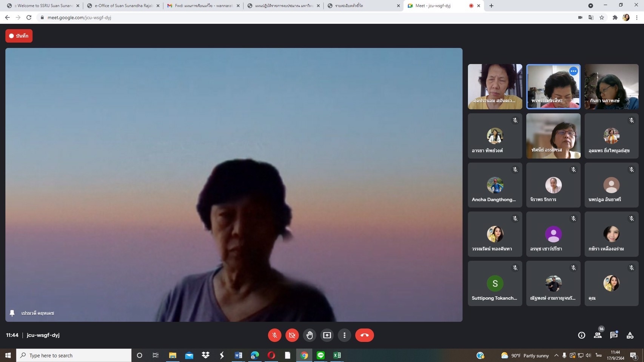The width and height of the screenshot is (644, 362).
Task: Show the participants list icon
Action: click(x=598, y=335)
